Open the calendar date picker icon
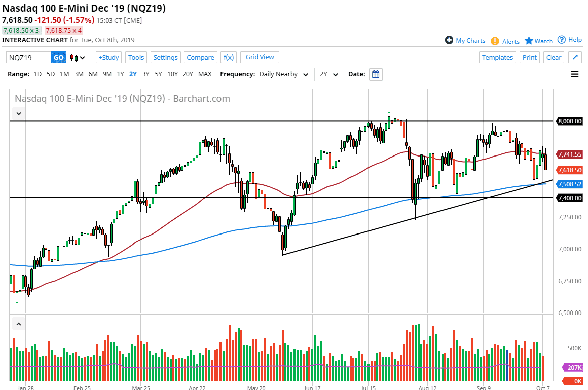Viewport: 588px width, 390px height. pos(375,74)
